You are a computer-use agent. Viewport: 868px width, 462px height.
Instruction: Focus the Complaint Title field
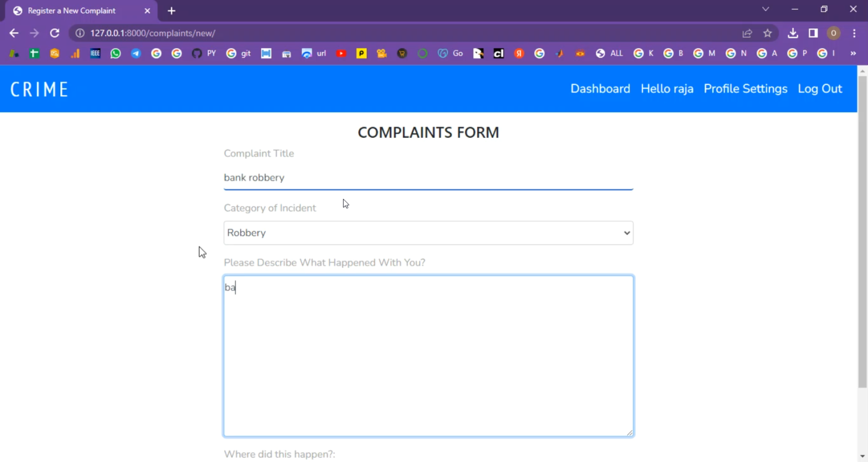pos(428,178)
